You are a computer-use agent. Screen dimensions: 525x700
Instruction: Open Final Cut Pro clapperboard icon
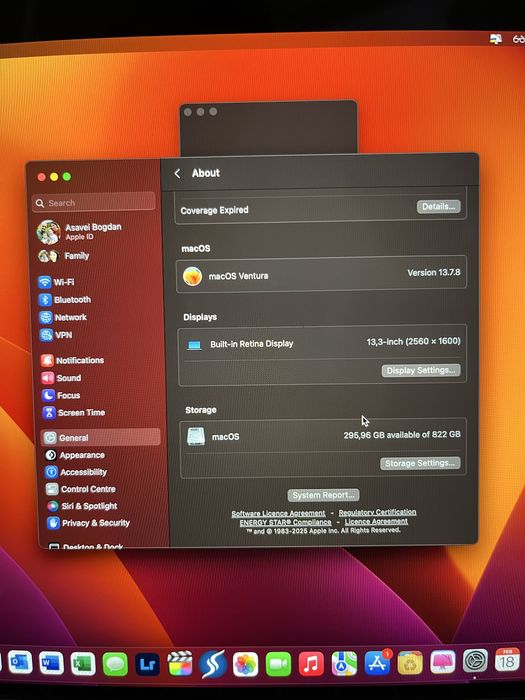click(x=180, y=664)
